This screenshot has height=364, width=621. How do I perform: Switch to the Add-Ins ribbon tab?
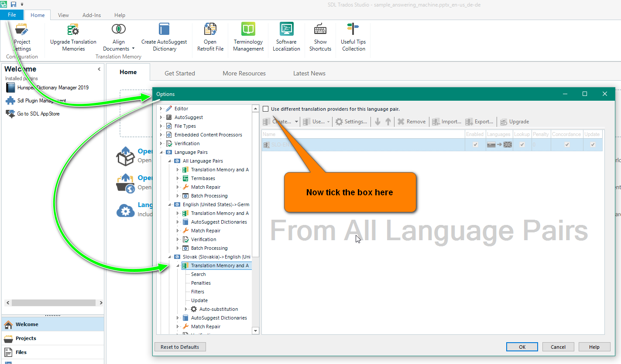point(92,15)
